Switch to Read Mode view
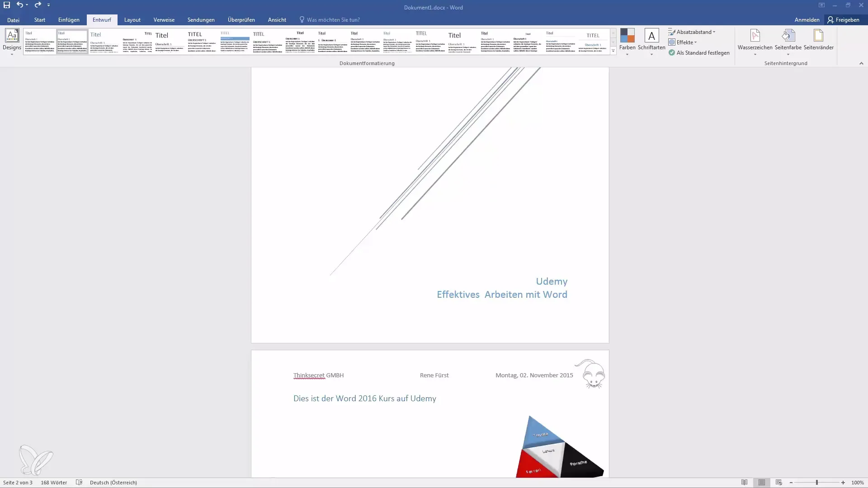Viewport: 868px width, 488px height. (744, 483)
